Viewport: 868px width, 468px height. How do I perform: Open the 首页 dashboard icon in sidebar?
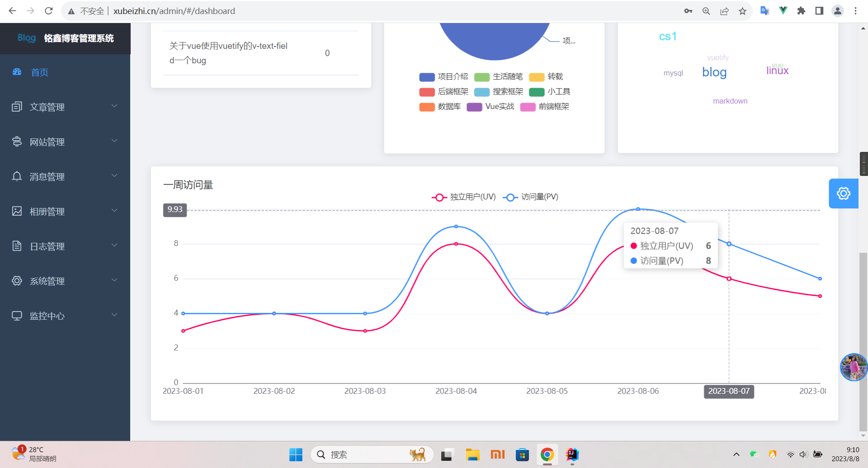tap(17, 72)
